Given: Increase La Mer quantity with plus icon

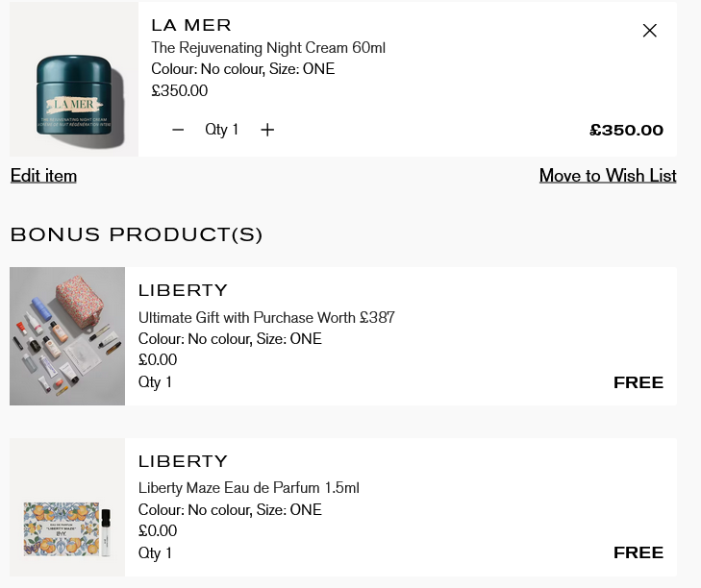Looking at the screenshot, I should [x=267, y=130].
